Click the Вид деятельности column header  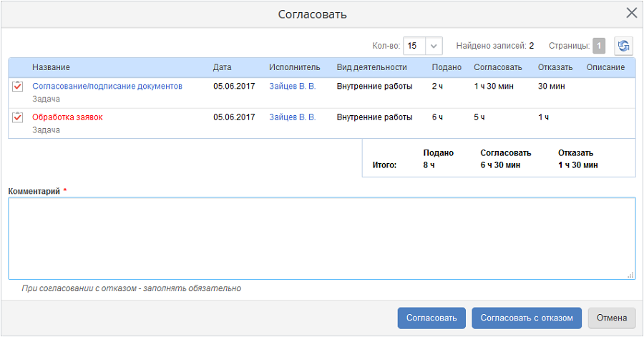pyautogui.click(x=371, y=67)
